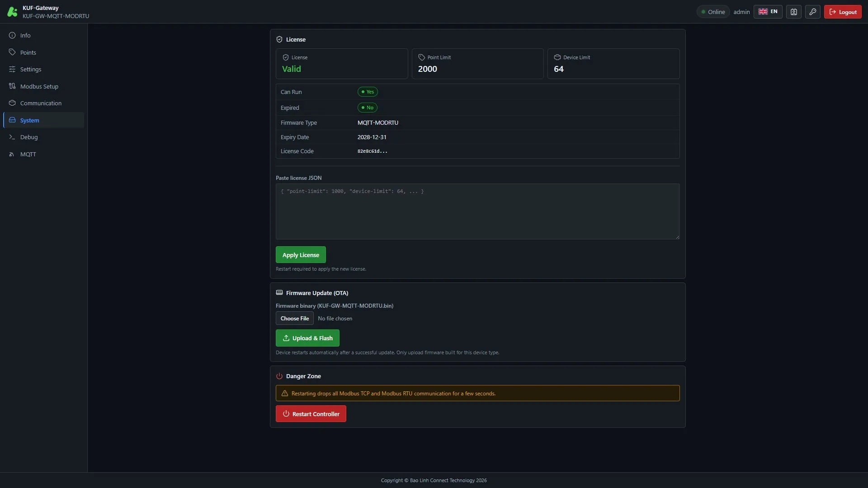Open the Communication page
Viewport: 868px width, 488px height.
pos(43,103)
